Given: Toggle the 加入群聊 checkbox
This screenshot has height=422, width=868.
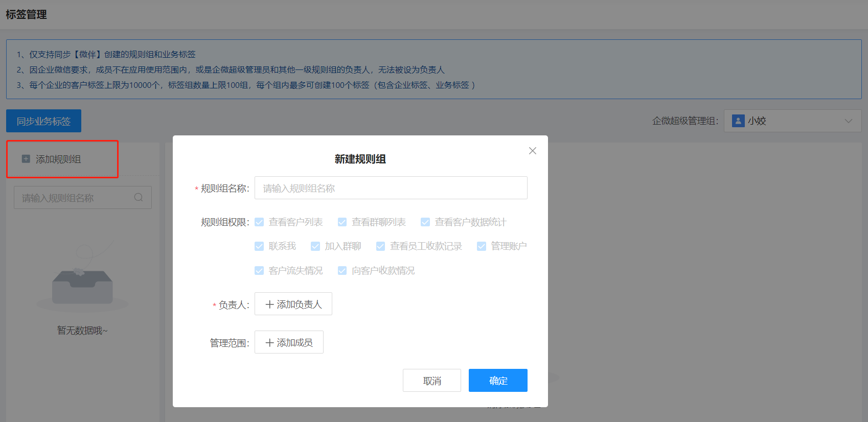Looking at the screenshot, I should coord(315,246).
